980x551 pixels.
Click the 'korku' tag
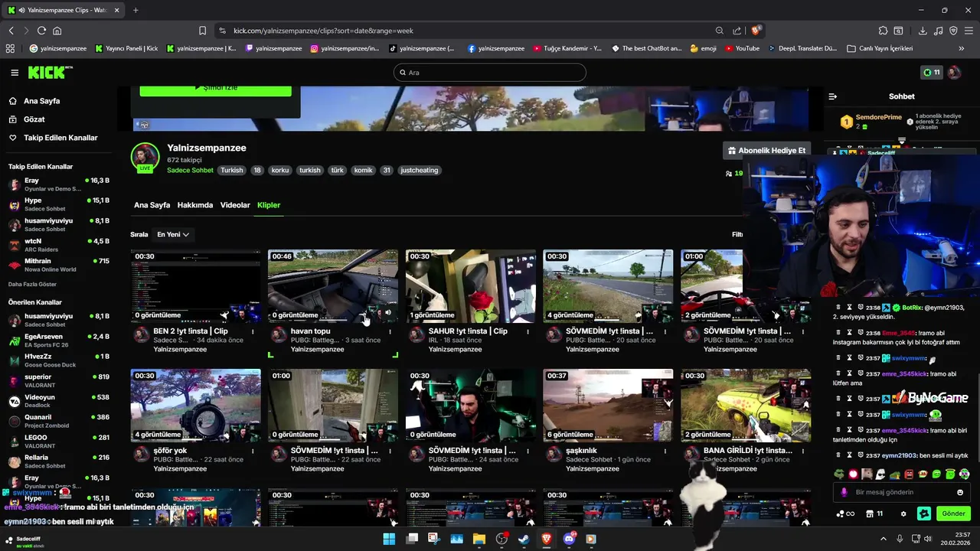280,171
